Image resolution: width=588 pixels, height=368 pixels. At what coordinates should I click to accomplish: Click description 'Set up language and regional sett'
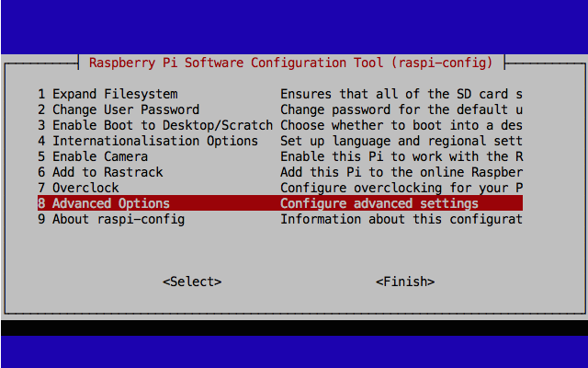pyautogui.click(x=401, y=141)
